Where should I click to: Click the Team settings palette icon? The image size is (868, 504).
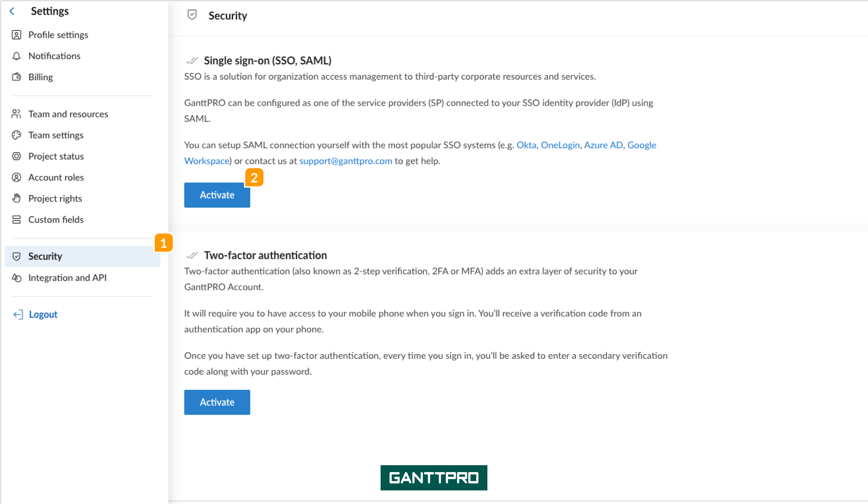[x=16, y=135]
